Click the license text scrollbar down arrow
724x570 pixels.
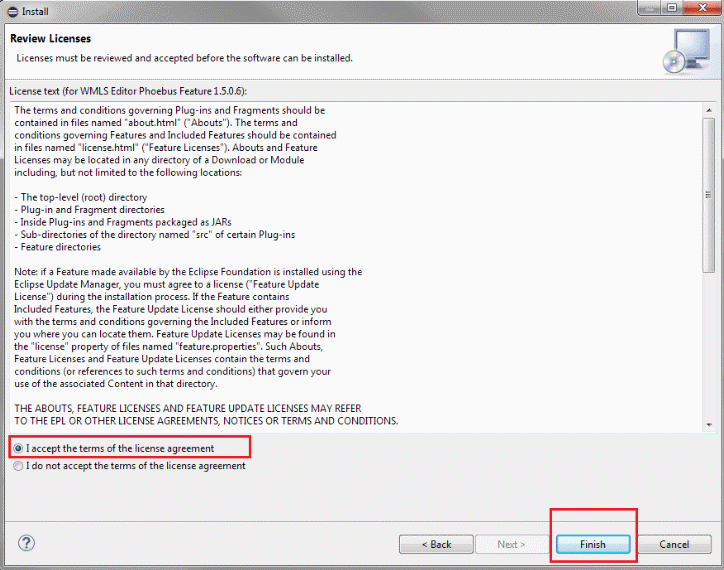(x=708, y=424)
